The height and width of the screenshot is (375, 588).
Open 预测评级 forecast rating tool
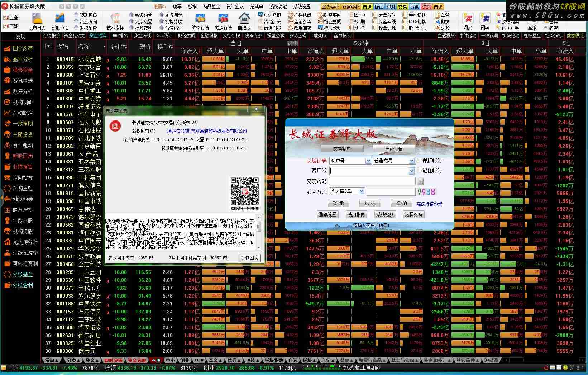(85, 15)
